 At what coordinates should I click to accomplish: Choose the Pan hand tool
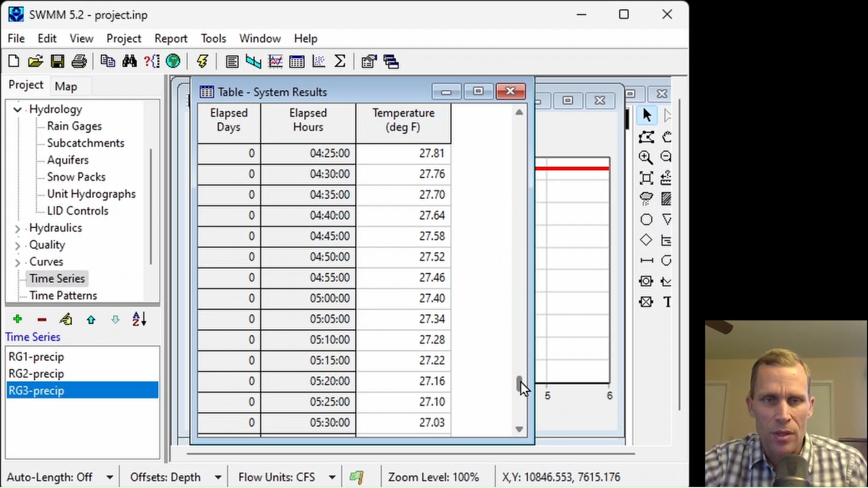pos(666,137)
